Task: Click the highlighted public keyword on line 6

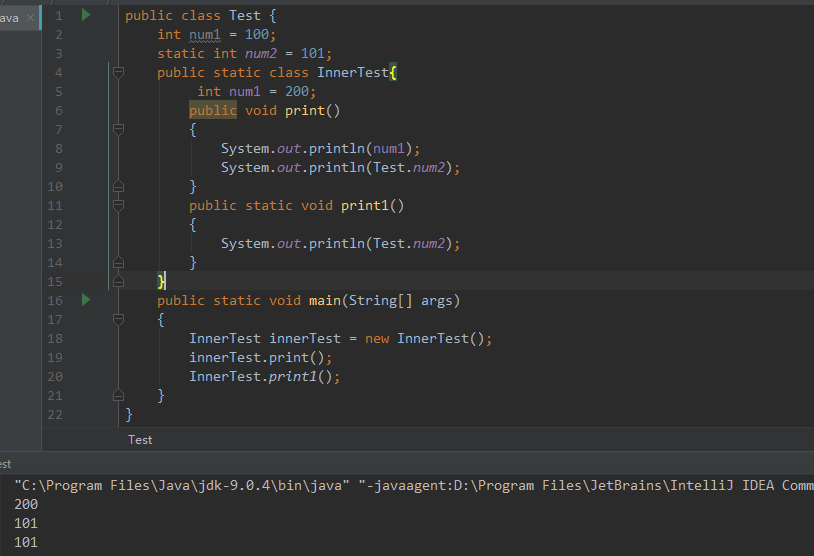Action: pyautogui.click(x=213, y=111)
